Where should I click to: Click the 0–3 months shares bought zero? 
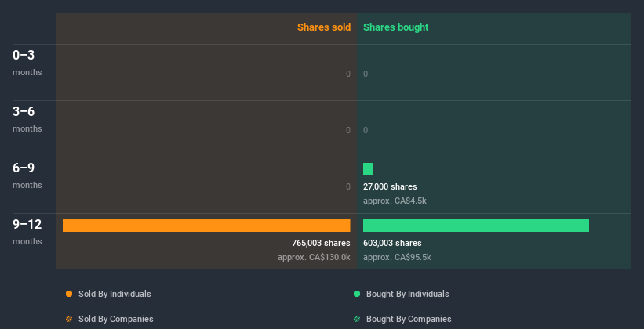[366, 74]
